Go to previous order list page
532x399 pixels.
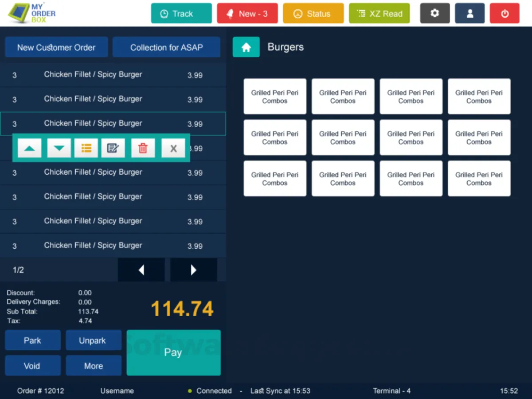pos(141,270)
